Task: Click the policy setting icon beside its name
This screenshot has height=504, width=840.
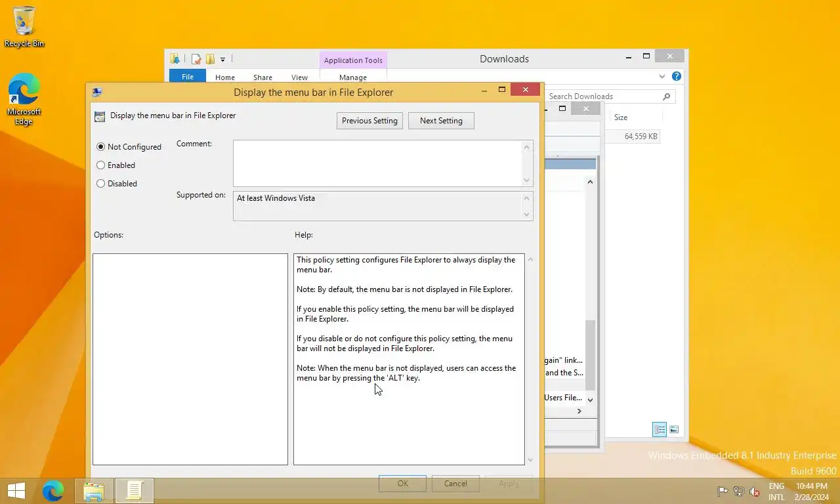Action: [100, 117]
